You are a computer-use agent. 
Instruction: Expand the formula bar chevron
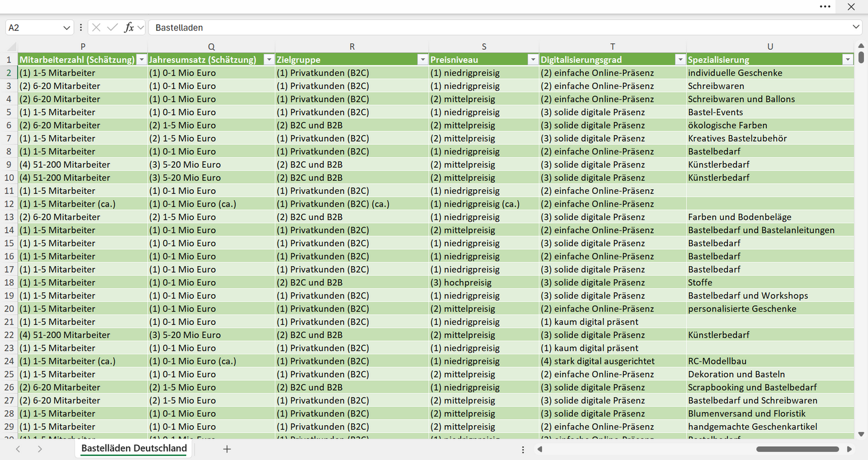coord(856,28)
